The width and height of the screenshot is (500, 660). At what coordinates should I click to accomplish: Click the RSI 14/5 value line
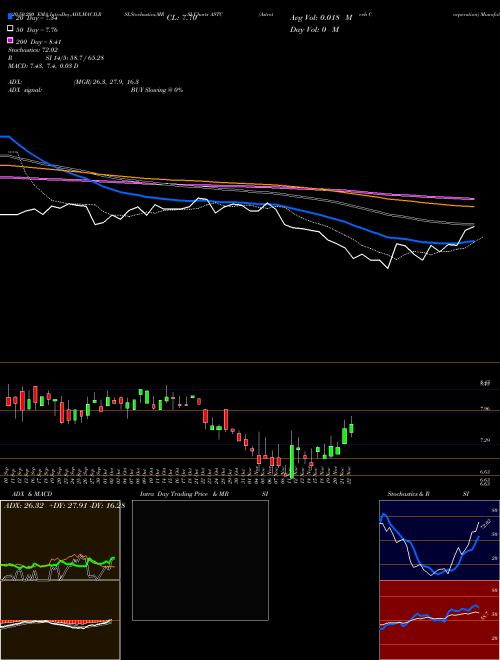[x=56, y=58]
